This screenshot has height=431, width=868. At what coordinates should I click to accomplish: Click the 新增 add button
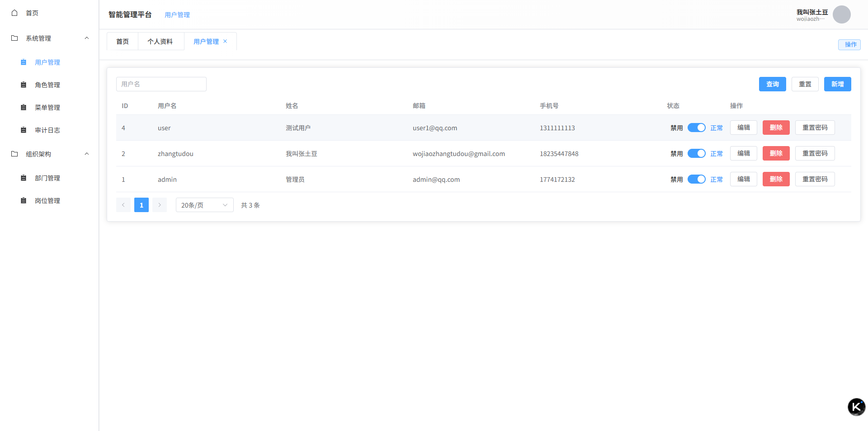pos(837,84)
